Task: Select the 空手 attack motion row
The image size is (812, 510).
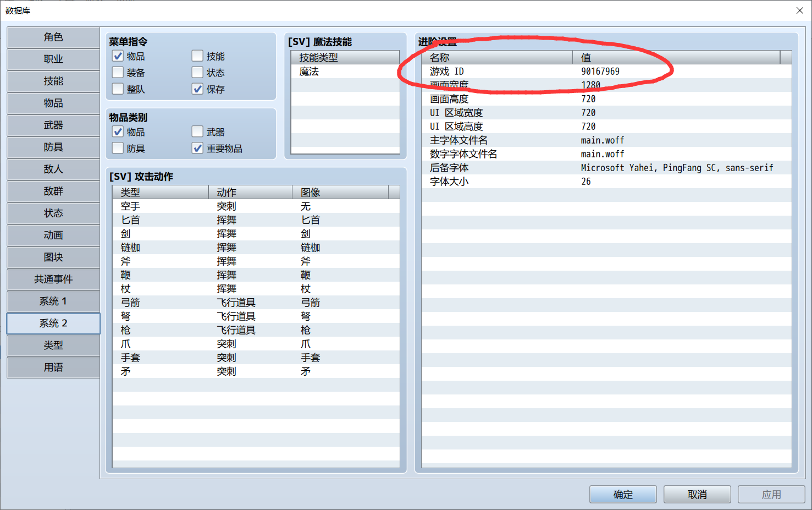Action: pos(256,206)
